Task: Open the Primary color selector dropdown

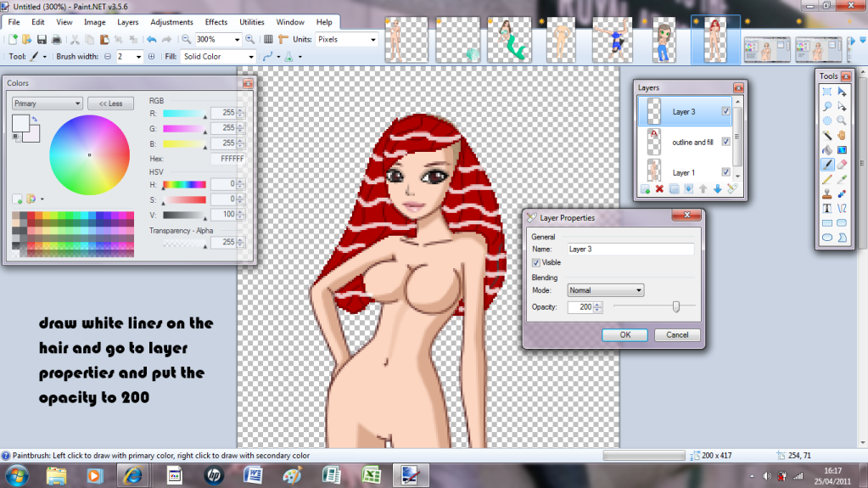Action: [47, 104]
